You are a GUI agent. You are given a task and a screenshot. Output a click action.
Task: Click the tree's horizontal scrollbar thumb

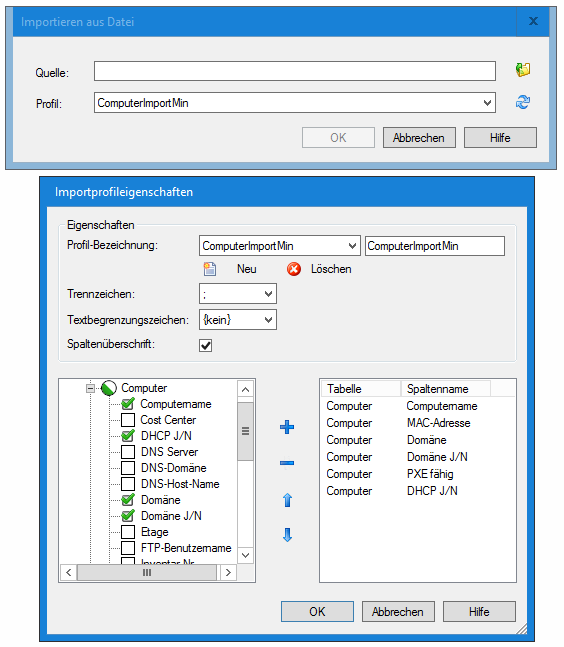coord(147,572)
